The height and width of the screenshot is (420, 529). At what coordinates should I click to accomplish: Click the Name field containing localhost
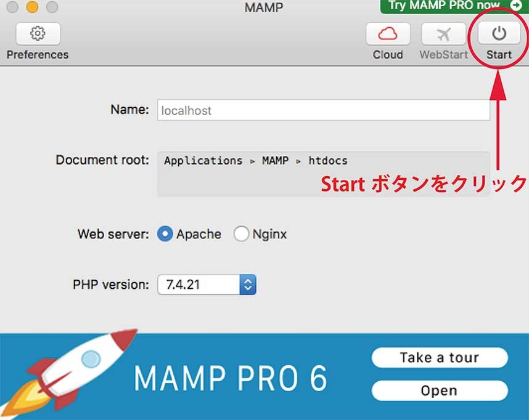pos(323,111)
